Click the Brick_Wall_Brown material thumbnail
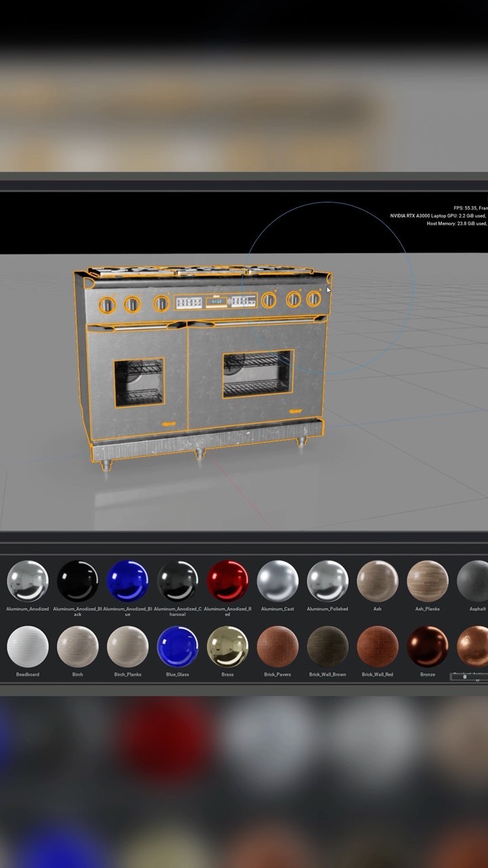The width and height of the screenshot is (488, 868). pos(327,646)
